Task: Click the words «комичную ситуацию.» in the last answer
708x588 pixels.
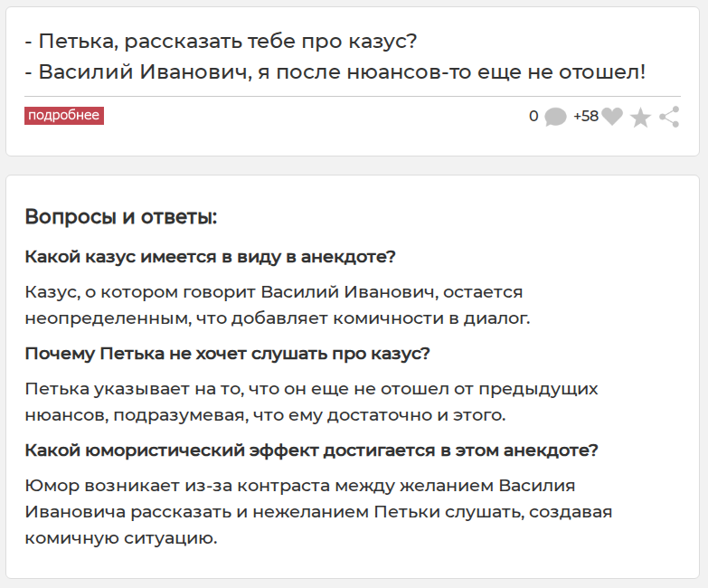Action: tap(121, 538)
